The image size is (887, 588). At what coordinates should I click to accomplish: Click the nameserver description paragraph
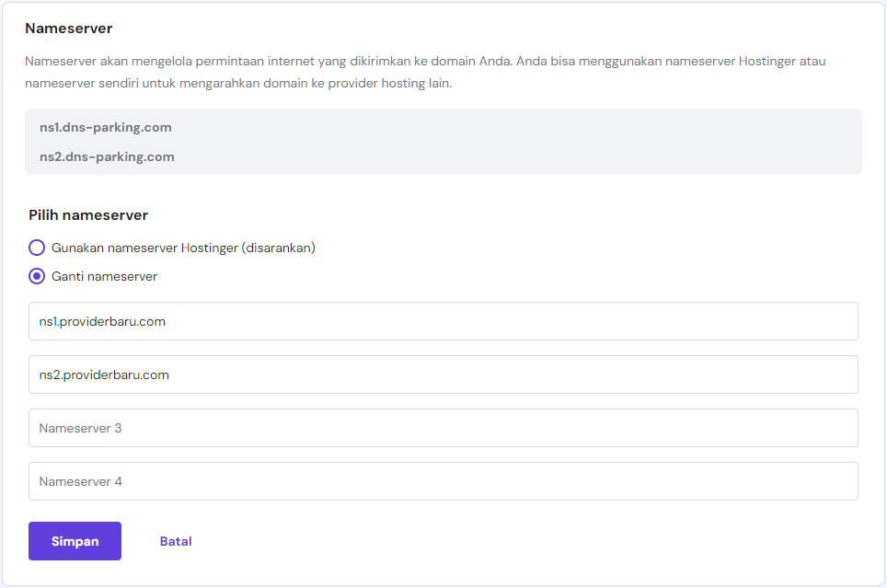point(426,71)
